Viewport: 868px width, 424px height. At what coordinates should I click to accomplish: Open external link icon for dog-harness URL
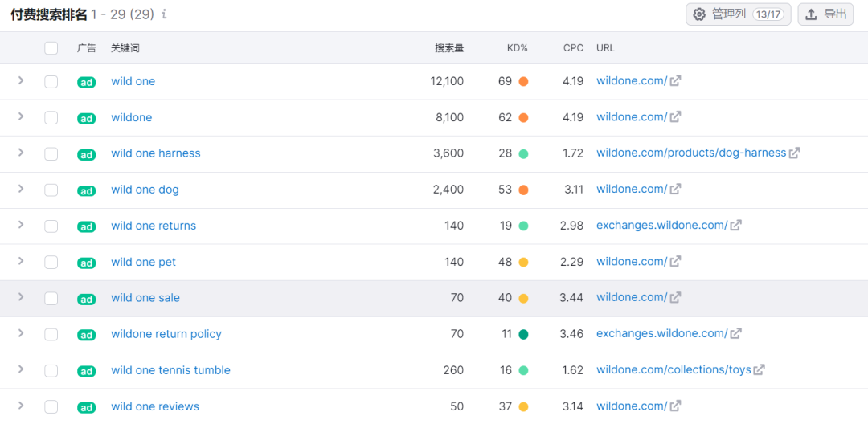pyautogui.click(x=794, y=153)
